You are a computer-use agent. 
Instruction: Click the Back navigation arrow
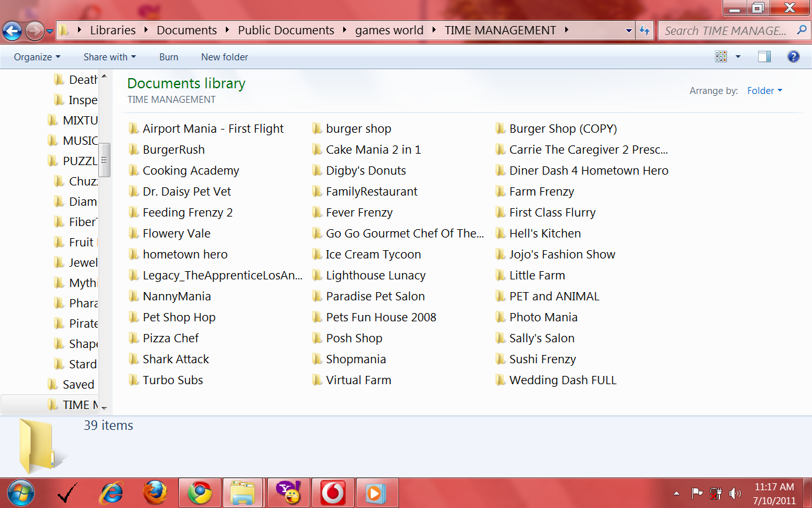[x=12, y=30]
